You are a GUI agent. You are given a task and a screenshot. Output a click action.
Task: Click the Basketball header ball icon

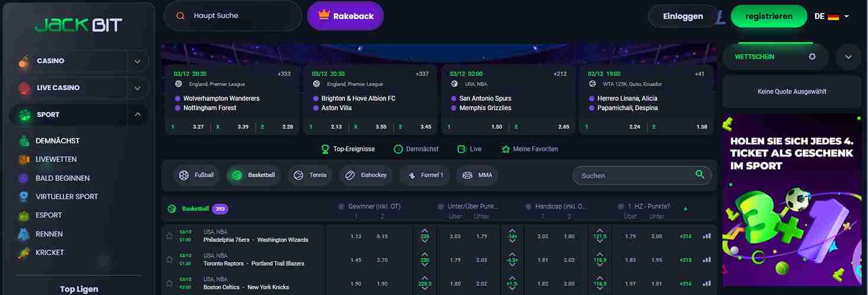[x=172, y=209]
